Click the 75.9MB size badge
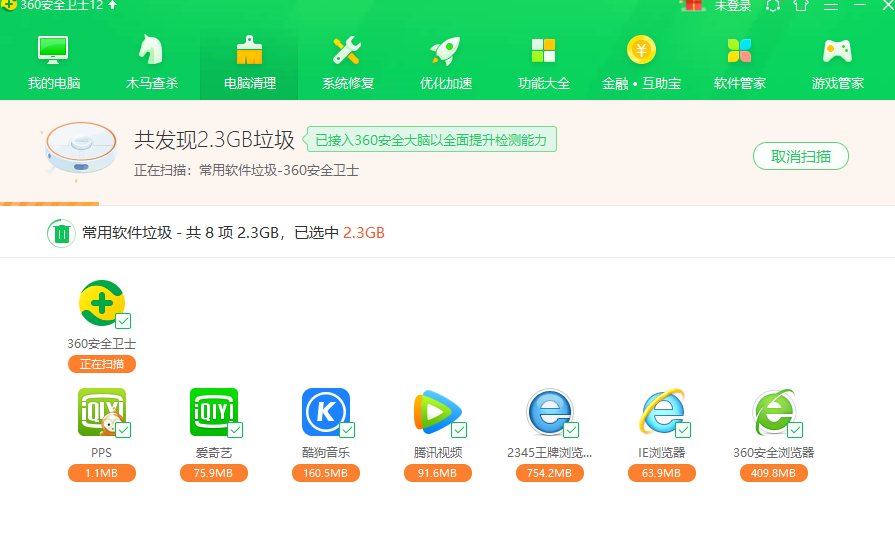Image resolution: width=895 pixels, height=559 pixels. [x=213, y=473]
